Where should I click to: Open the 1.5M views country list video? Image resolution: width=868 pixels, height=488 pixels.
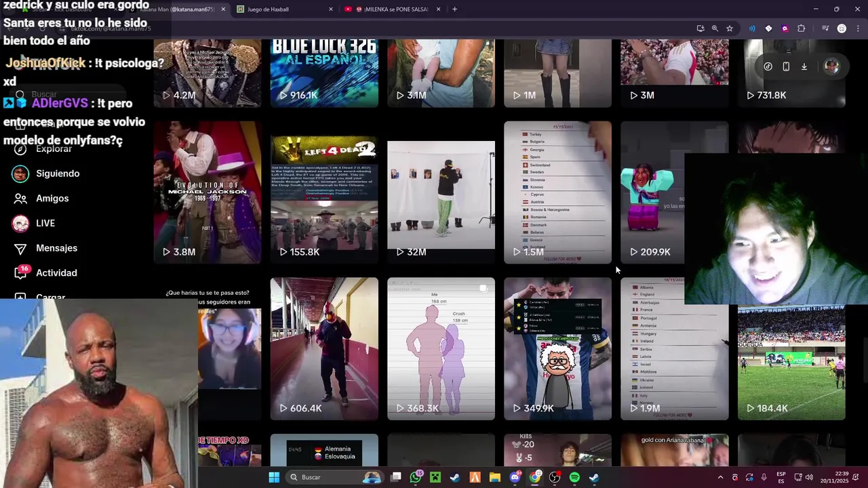click(x=557, y=192)
